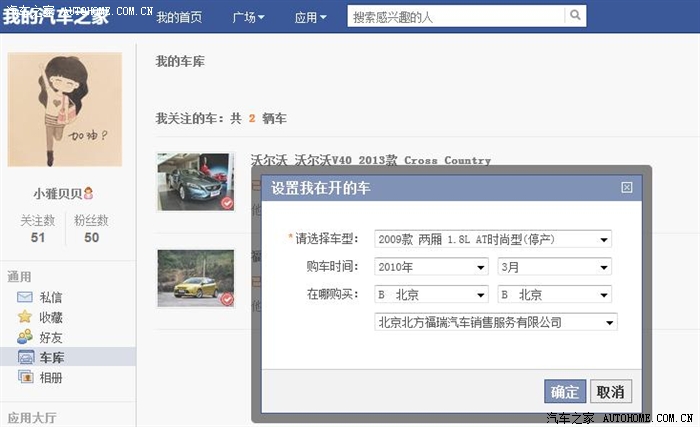The width and height of the screenshot is (700, 427).
Task: Click the 确定 confirm button
Action: [565, 391]
